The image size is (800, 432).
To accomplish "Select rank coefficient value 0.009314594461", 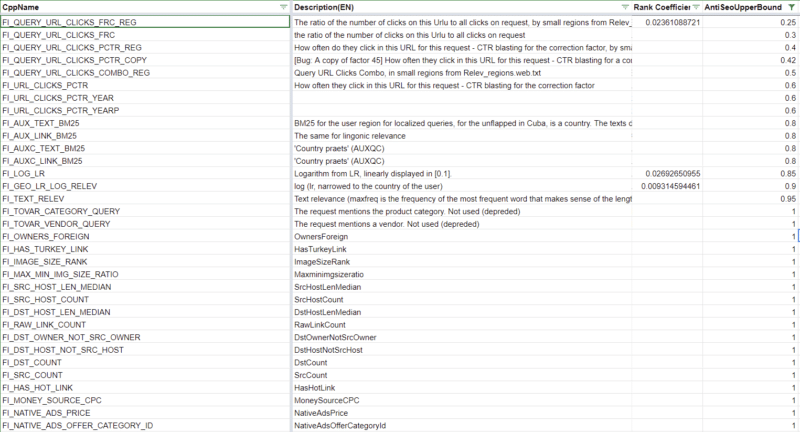I will coord(667,186).
